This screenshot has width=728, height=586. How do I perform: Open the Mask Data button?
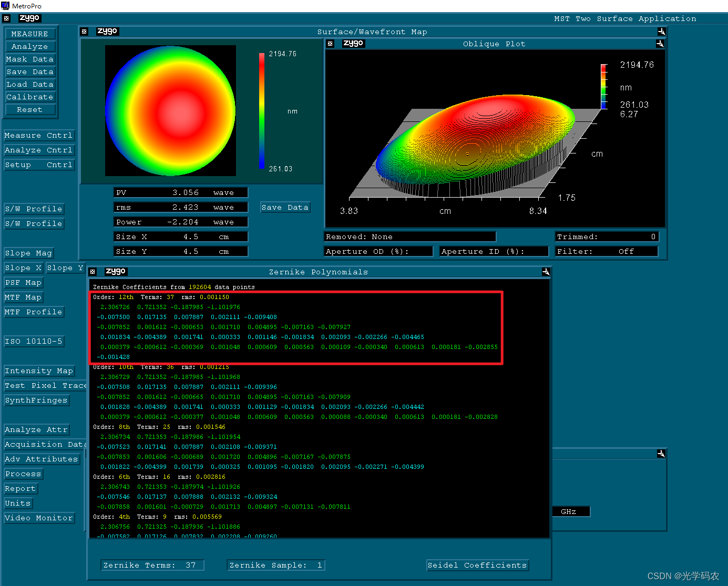[30, 59]
